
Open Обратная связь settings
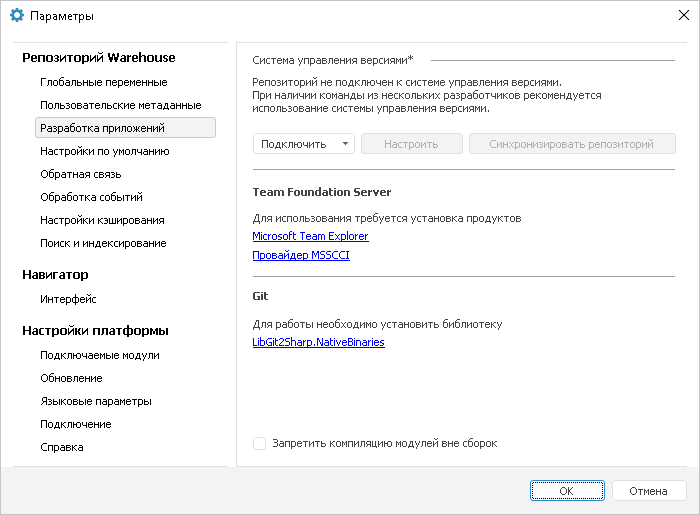coord(81,174)
